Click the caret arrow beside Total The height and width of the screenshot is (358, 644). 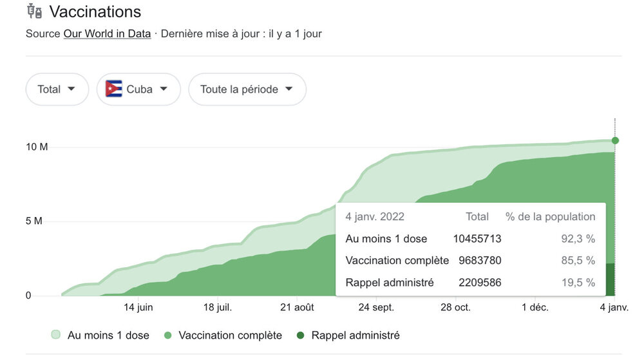pos(71,89)
